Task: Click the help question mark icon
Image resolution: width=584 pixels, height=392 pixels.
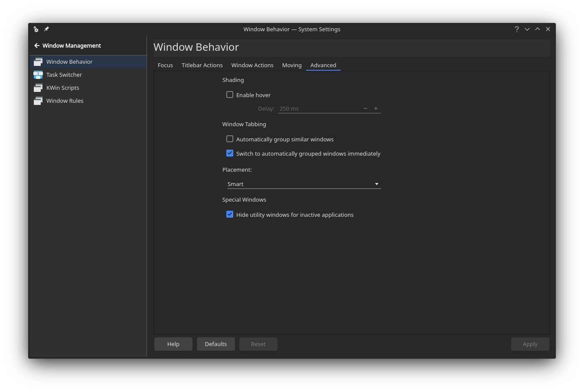Action: (516, 29)
